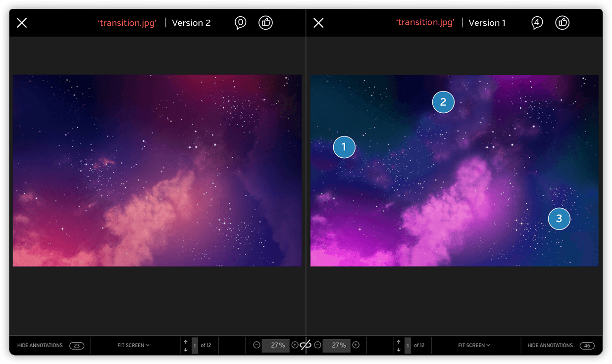This screenshot has width=612, height=364.
Task: Select annotation marker 1 on image
Action: (x=344, y=147)
